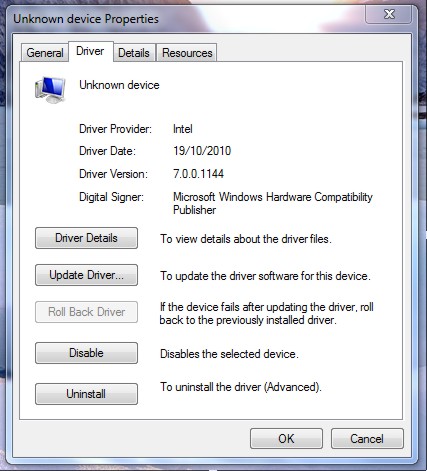The height and width of the screenshot is (471, 427).
Task: Switch to the General tab
Action: [x=45, y=53]
